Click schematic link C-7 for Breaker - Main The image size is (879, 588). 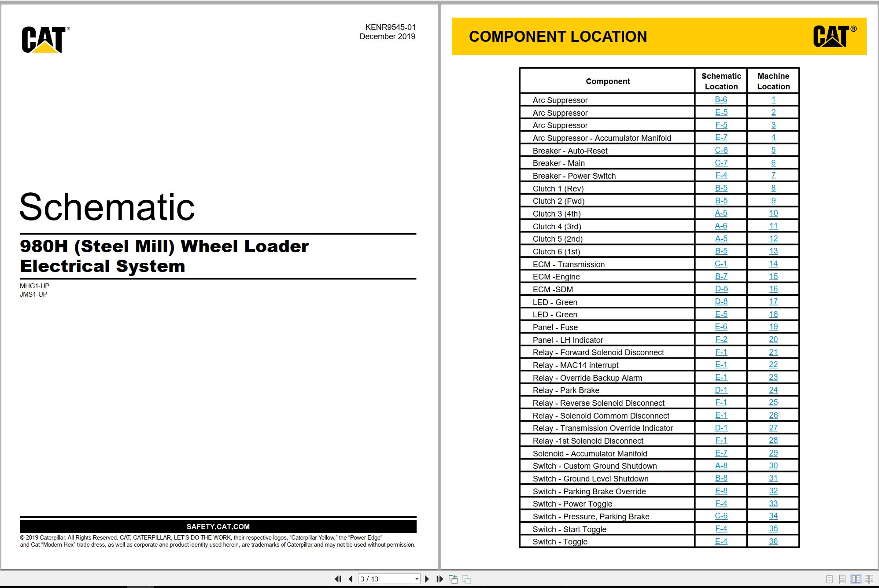[721, 163]
